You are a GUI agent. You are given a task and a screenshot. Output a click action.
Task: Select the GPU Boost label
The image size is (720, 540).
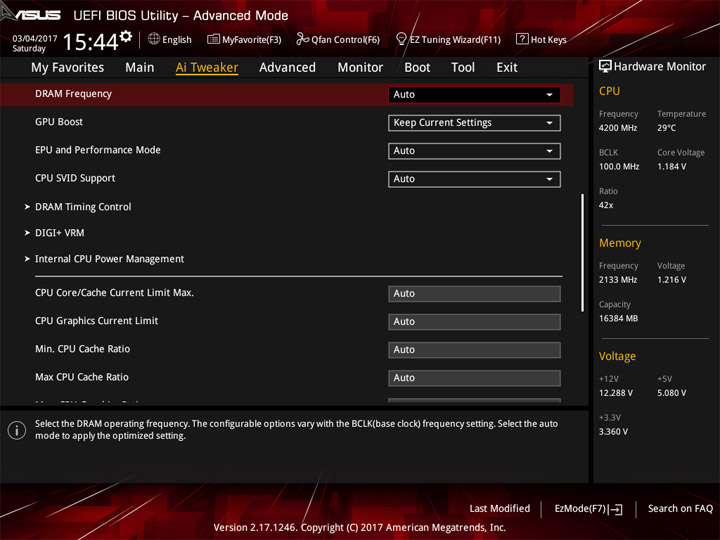click(x=59, y=122)
